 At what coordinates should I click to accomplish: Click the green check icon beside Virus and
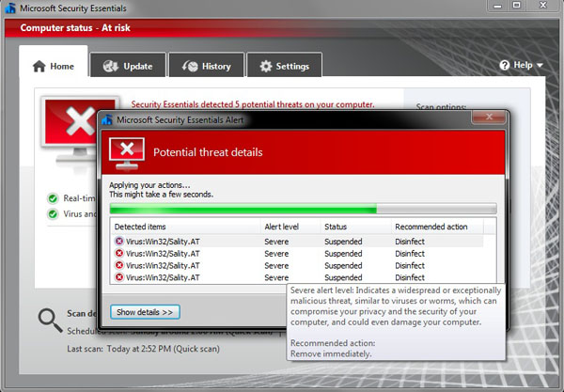coord(53,214)
